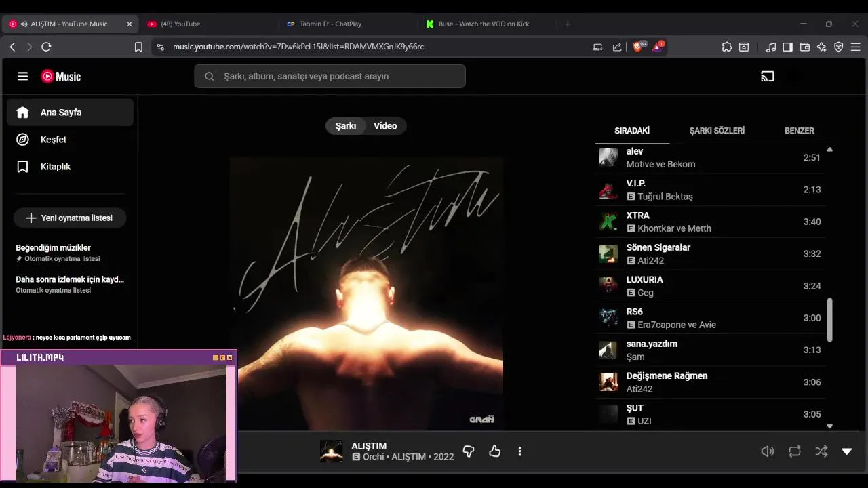Reload the page
The image size is (868, 488).
coord(46,47)
